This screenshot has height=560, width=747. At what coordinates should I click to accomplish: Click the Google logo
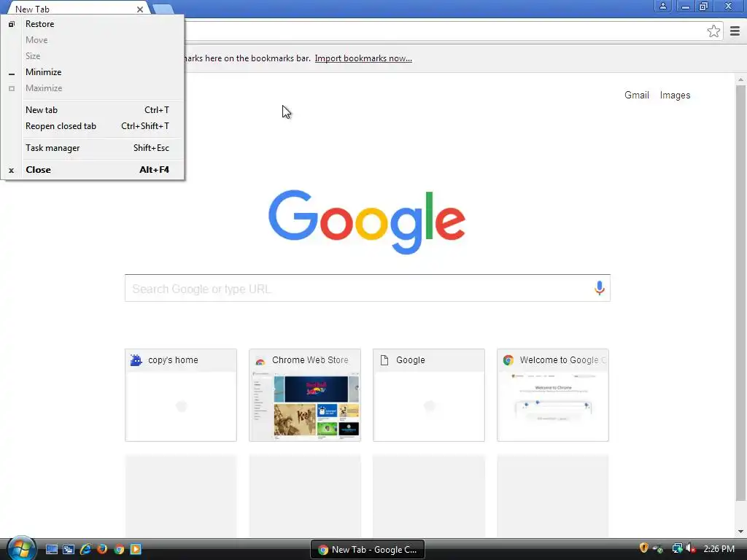click(x=367, y=222)
